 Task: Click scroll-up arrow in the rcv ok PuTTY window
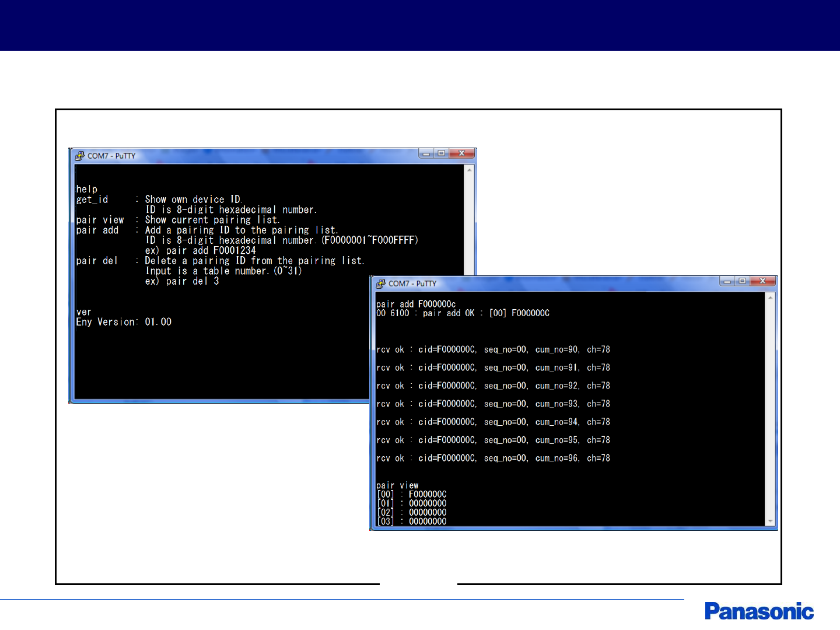(x=770, y=297)
